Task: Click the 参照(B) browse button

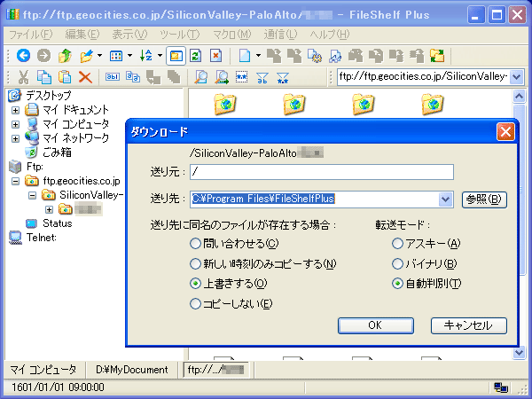Action: point(484,199)
